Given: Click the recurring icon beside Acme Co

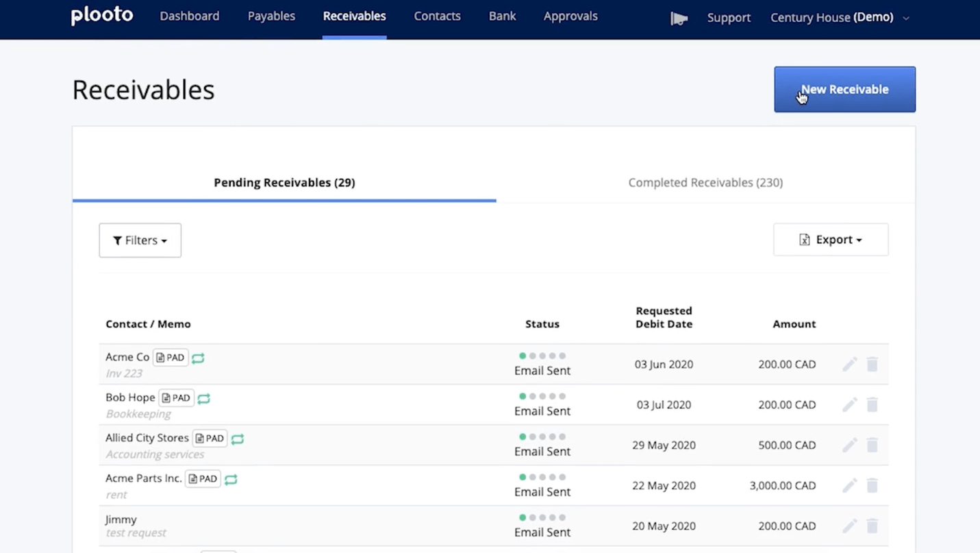Looking at the screenshot, I should 198,358.
